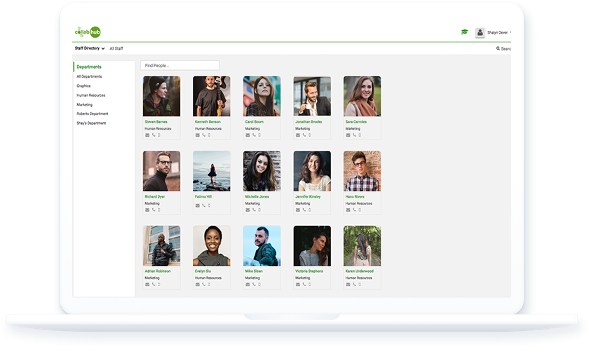Click Karen Underwood's profile photo

(x=362, y=245)
